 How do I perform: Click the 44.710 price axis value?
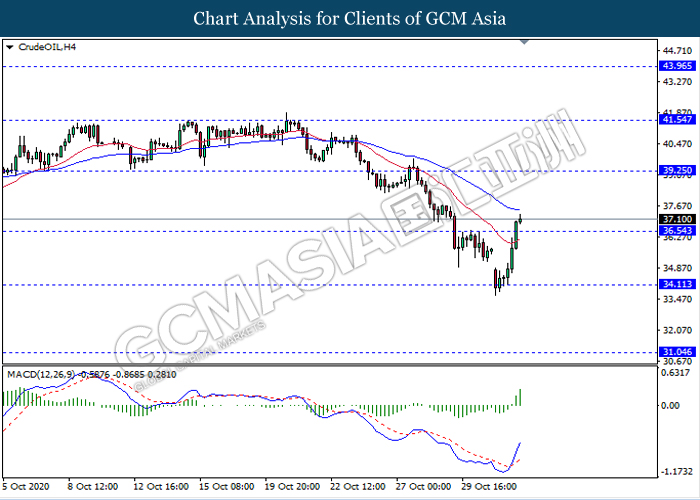[677, 50]
